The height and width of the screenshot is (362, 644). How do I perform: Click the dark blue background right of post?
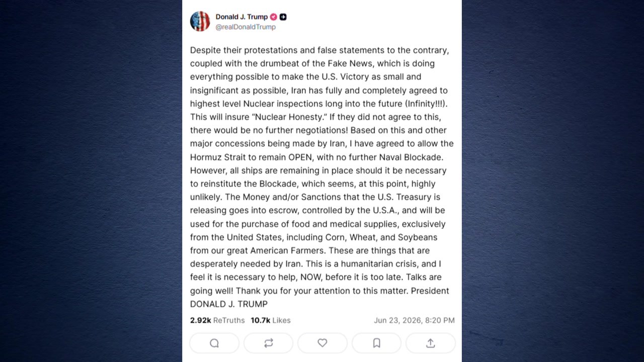(552, 181)
